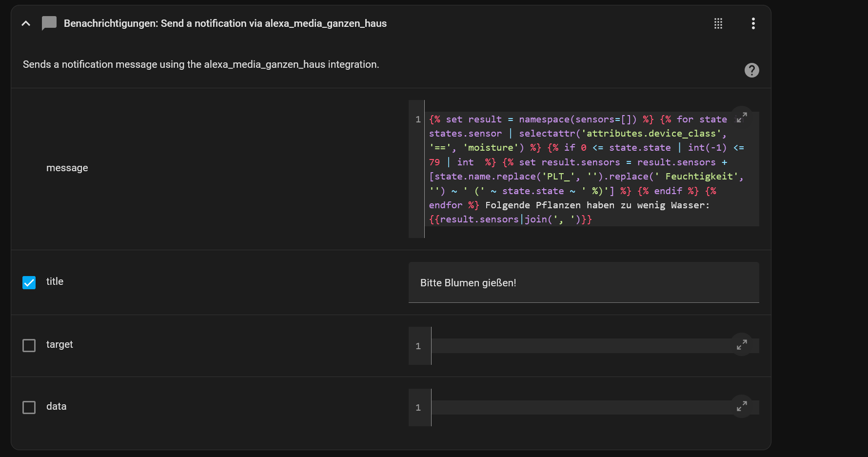Enable the data checkbox

point(29,408)
